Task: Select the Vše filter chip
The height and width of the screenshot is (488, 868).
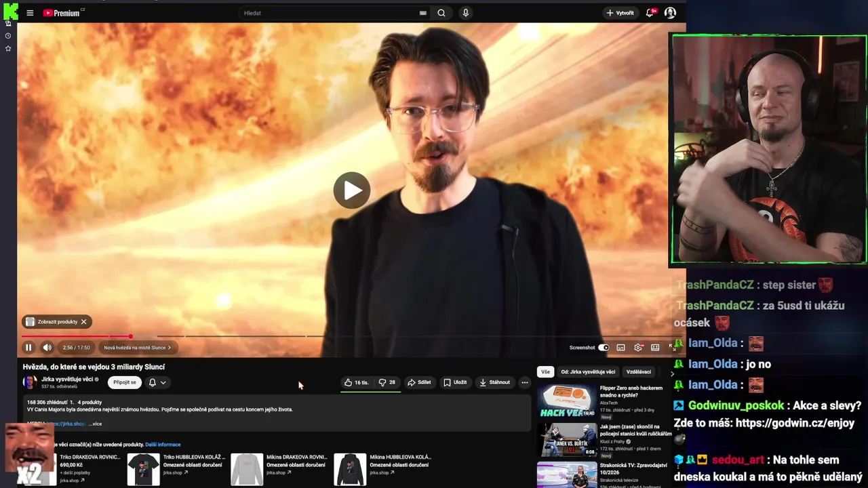Action: click(545, 372)
